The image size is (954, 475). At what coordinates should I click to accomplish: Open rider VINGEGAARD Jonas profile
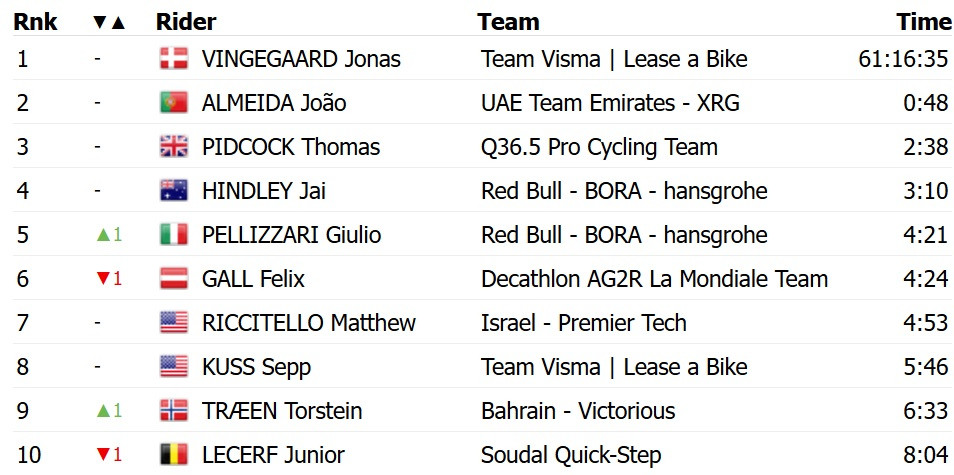[x=301, y=59]
